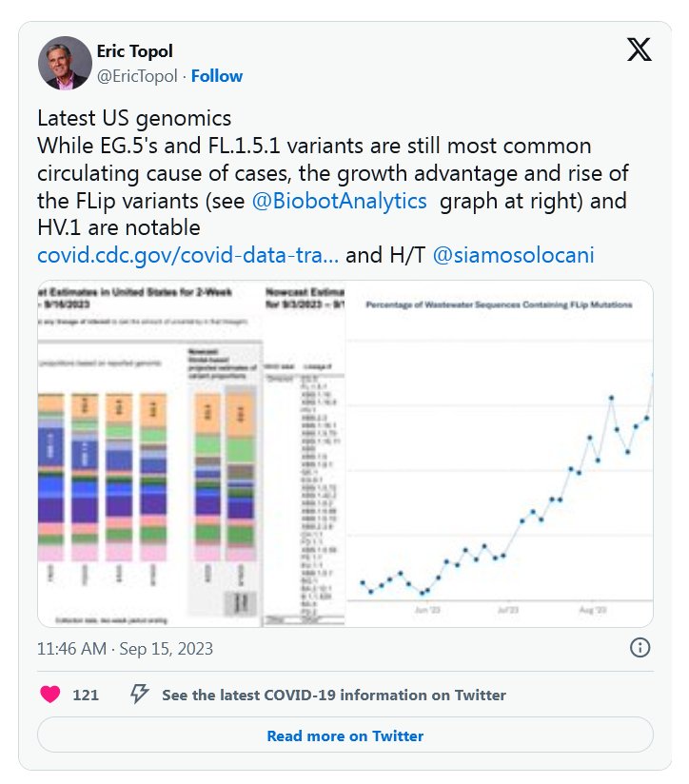Click the @EricTopol handle
Viewport: 689px width, 784px height.
[x=137, y=76]
